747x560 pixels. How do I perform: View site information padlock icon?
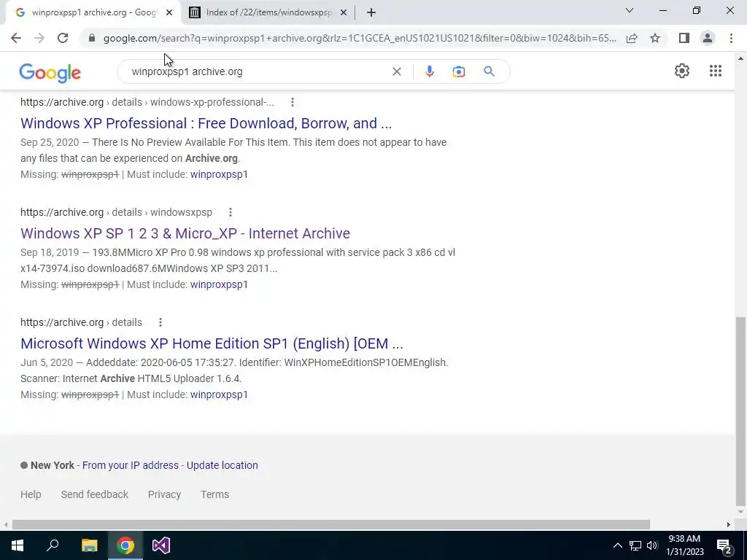pyautogui.click(x=92, y=38)
